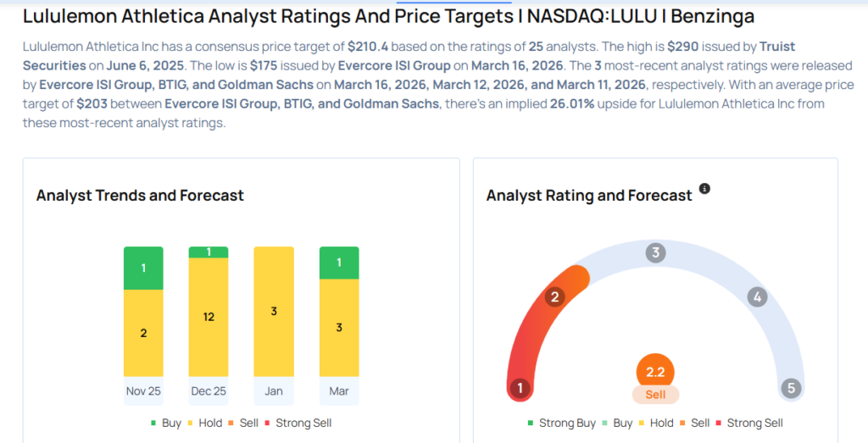This screenshot has height=443, width=868.
Task: Click the number 3 marker on the gauge
Action: pos(655,252)
